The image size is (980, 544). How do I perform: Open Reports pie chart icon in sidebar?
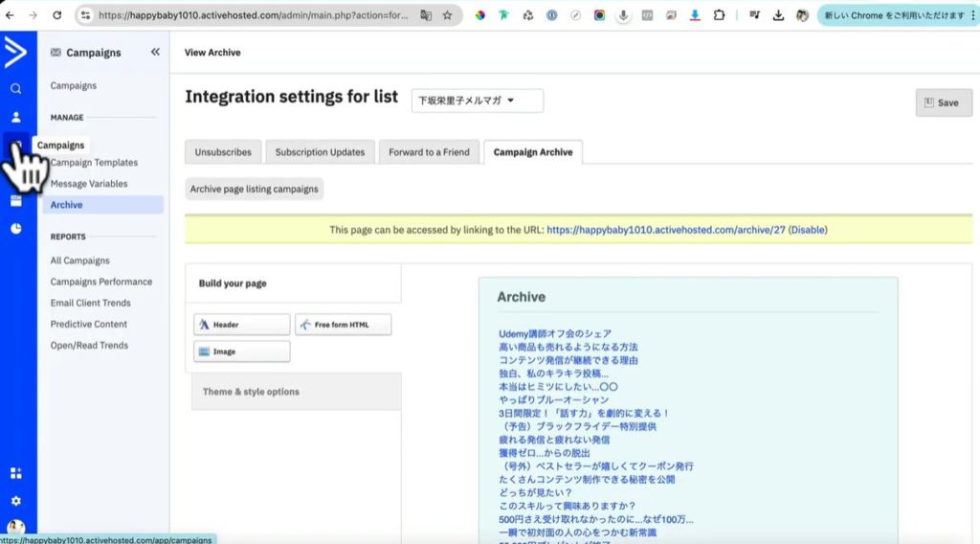tap(15, 229)
